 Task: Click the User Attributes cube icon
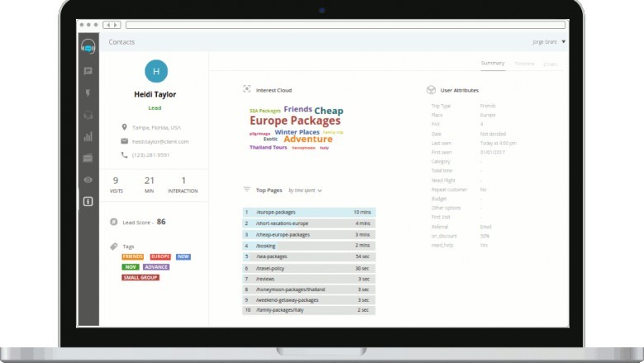point(431,90)
